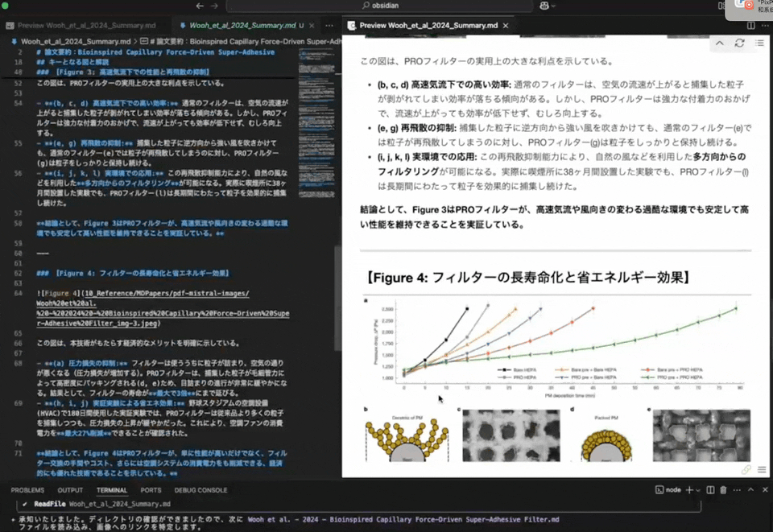
Task: Switch to the DEBUG CONSOLE tab
Action: pos(200,489)
